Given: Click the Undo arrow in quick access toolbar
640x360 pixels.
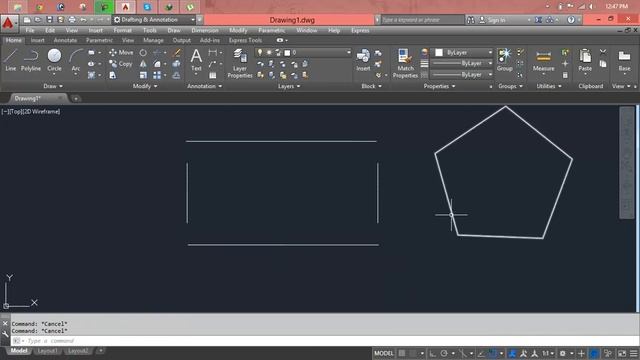Looking at the screenshot, I should 83,20.
